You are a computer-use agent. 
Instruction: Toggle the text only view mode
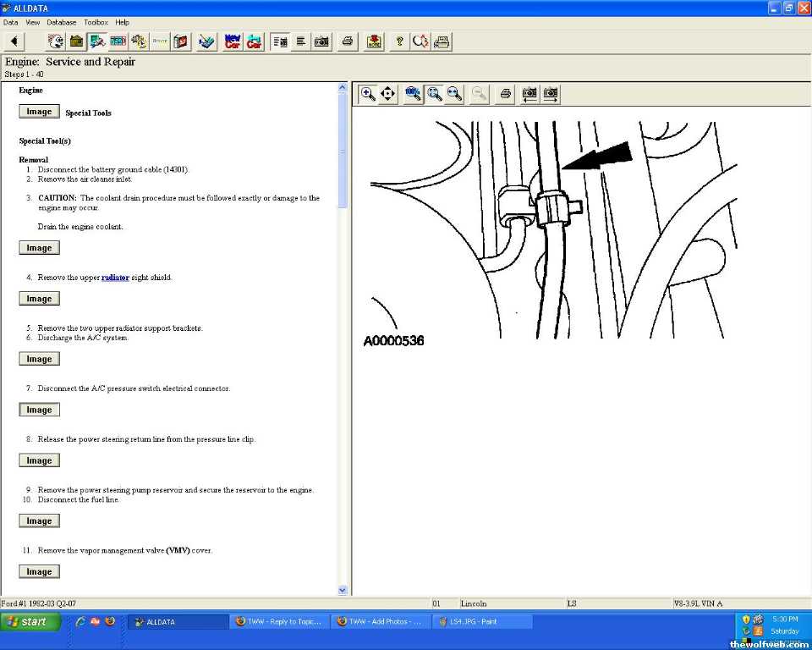pyautogui.click(x=300, y=41)
